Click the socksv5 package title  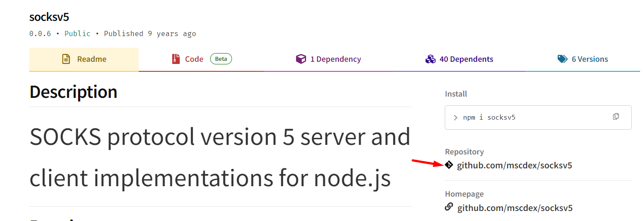49,17
